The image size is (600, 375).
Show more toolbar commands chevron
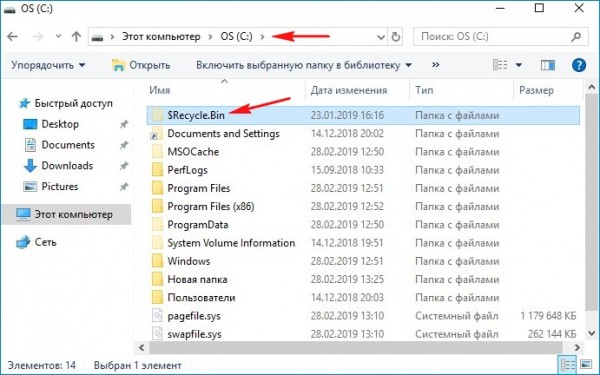click(x=435, y=65)
